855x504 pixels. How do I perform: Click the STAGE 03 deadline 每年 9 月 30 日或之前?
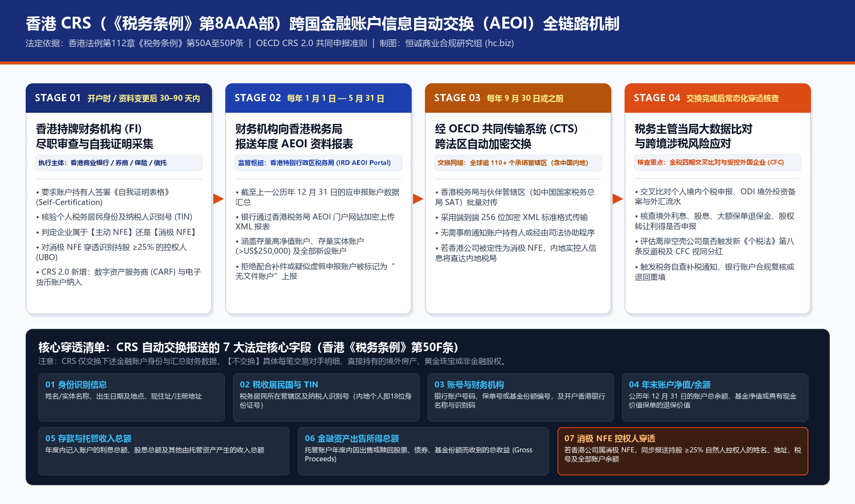point(525,98)
